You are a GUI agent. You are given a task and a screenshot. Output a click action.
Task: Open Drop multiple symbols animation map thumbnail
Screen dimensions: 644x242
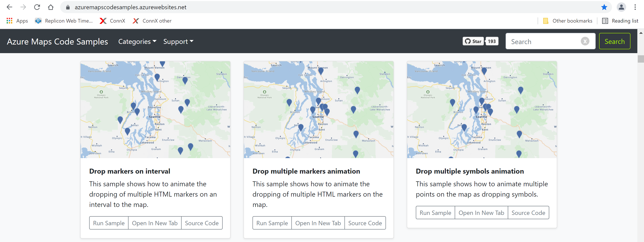[482, 110]
